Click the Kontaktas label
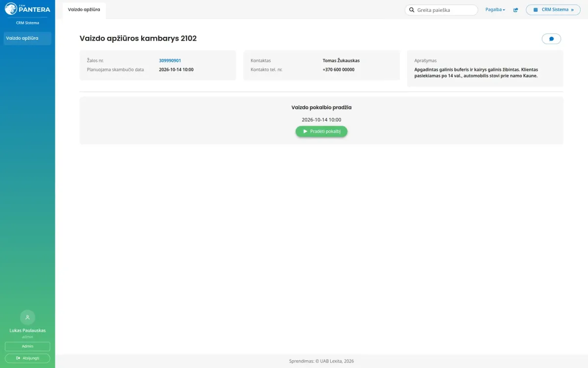588x368 pixels. (261, 61)
